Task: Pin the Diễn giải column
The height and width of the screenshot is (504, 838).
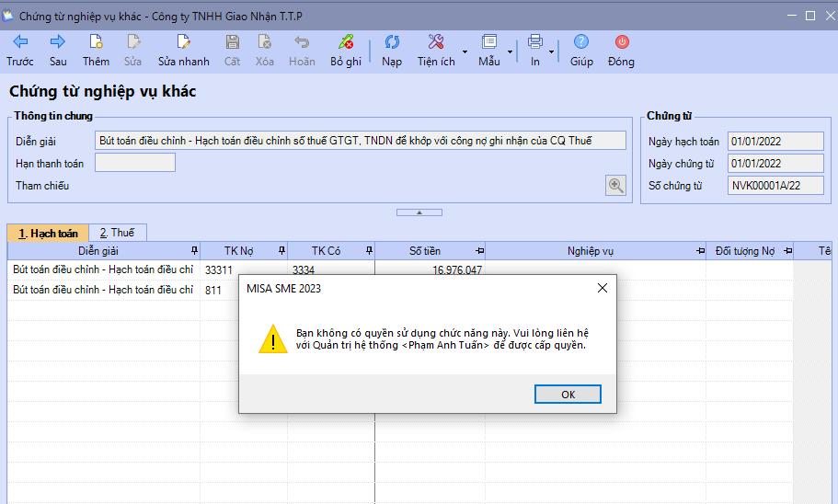Action: 194,251
